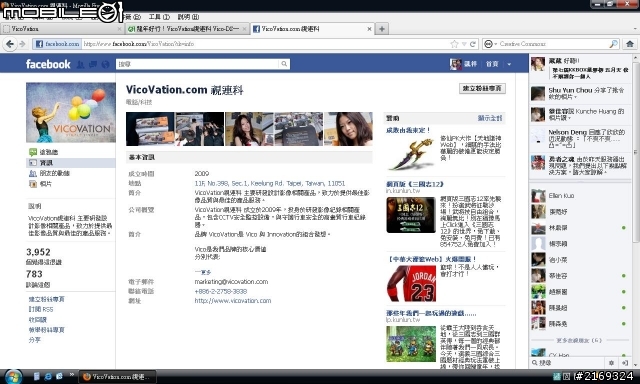
Task: Bookmark this page with the star icon
Action: click(x=454, y=44)
